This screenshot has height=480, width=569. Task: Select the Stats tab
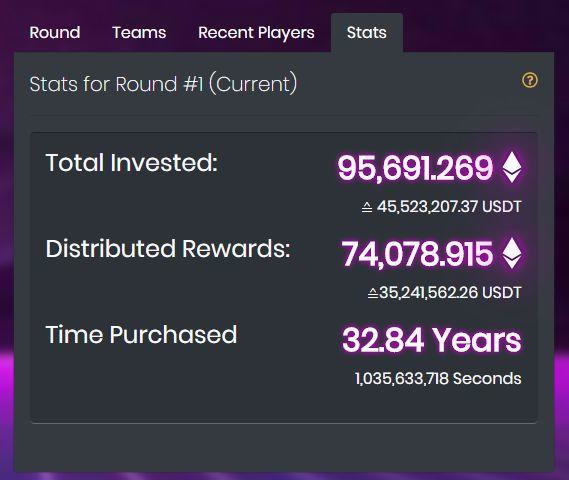click(367, 32)
